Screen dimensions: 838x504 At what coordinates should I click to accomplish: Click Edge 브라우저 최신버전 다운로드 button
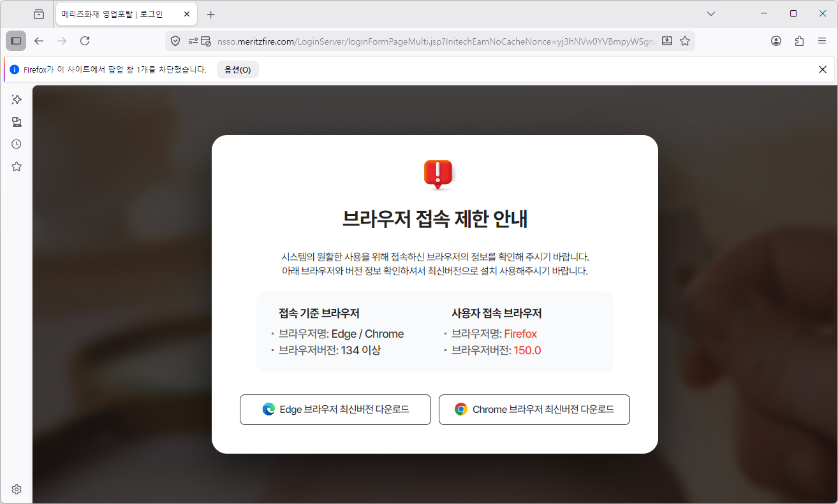point(335,410)
